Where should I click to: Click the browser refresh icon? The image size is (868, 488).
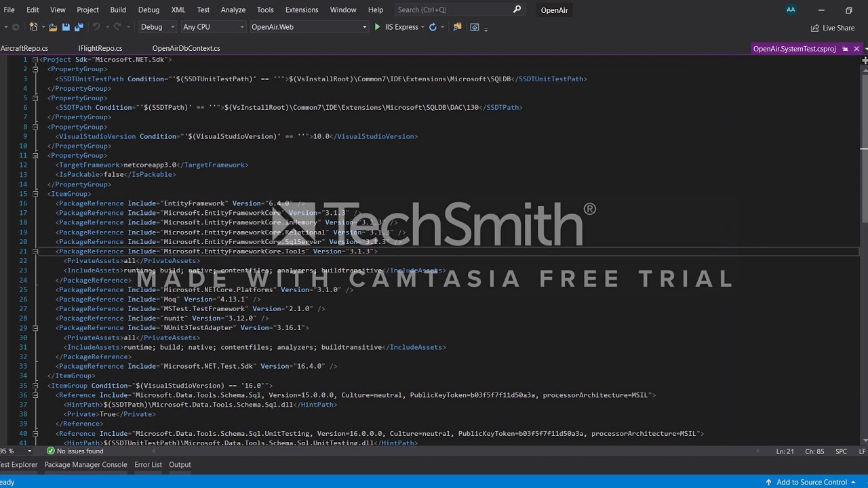click(433, 27)
